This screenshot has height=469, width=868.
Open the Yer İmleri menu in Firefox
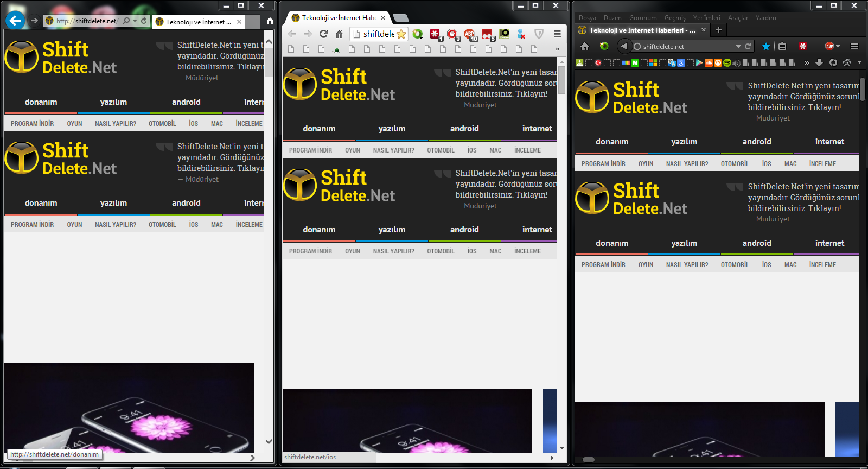(x=707, y=18)
